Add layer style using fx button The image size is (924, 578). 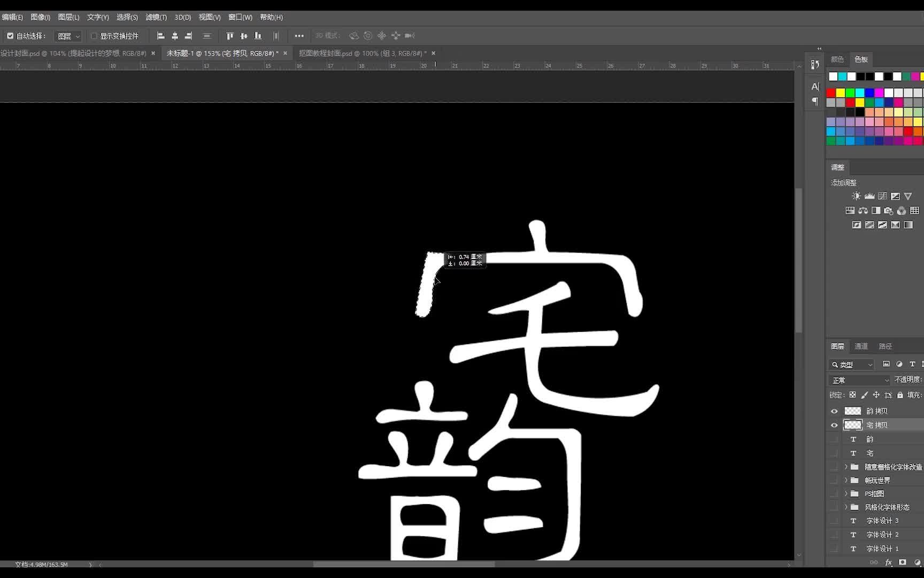point(889,562)
